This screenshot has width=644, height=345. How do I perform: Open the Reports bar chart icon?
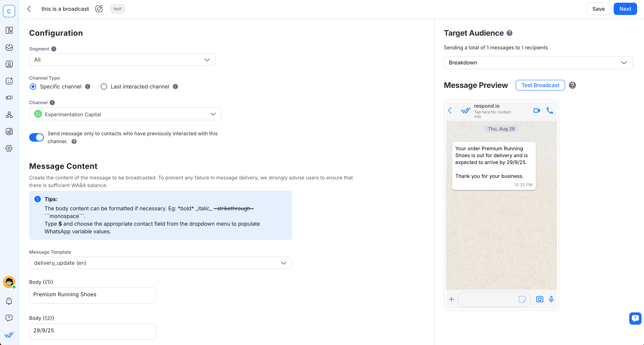9,131
